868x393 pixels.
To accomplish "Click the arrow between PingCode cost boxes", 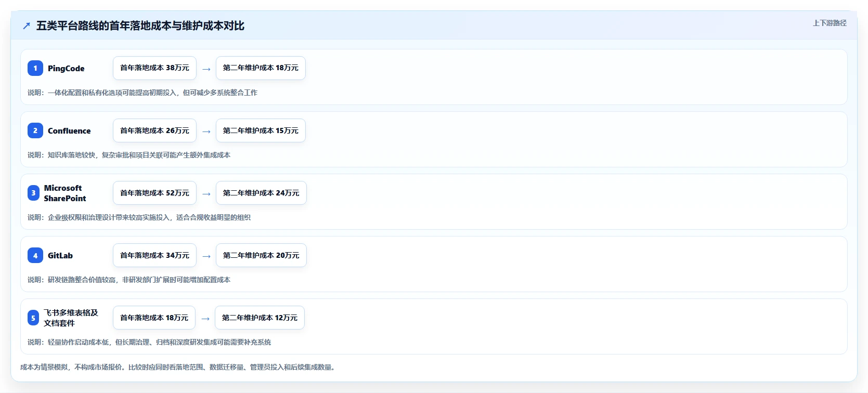I will coord(206,69).
